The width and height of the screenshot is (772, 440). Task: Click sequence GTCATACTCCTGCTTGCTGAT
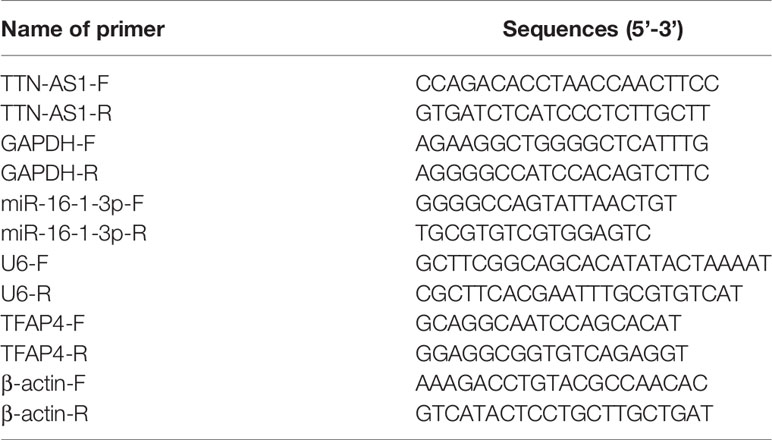(x=564, y=413)
